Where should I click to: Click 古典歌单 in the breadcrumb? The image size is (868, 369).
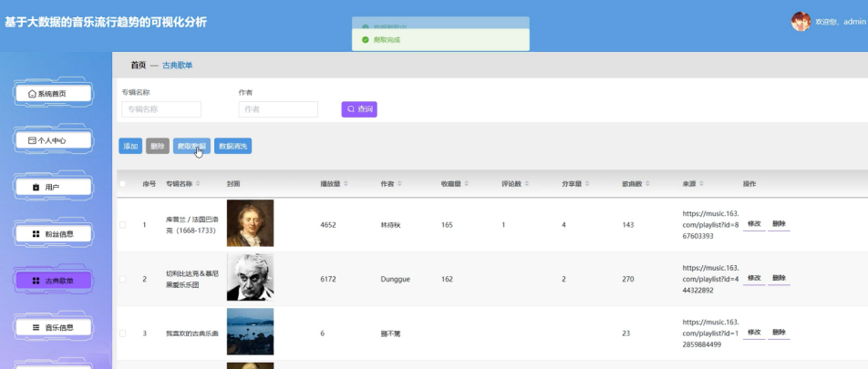coord(177,66)
